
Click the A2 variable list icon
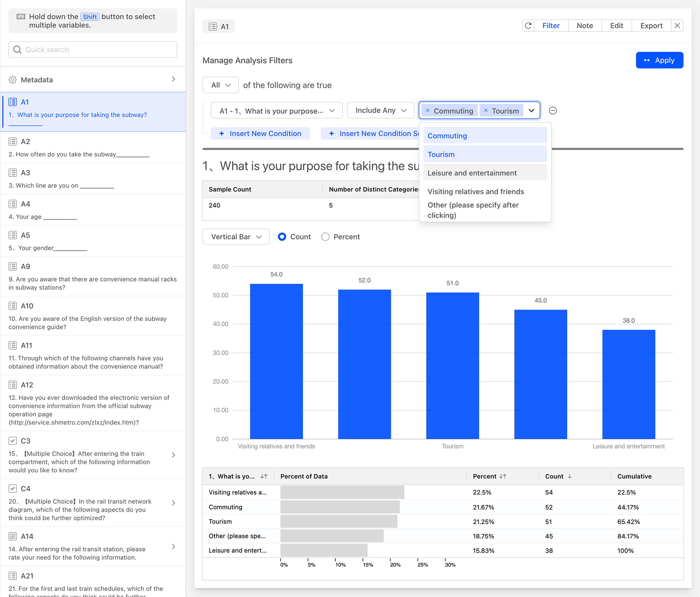(13, 142)
